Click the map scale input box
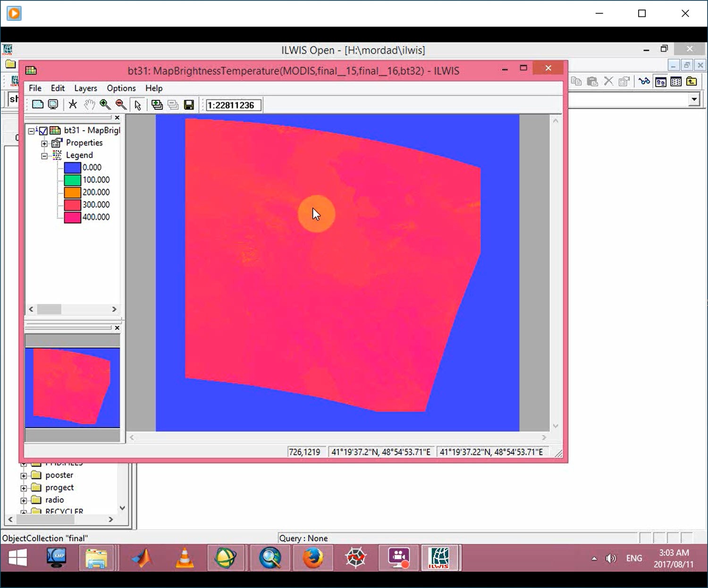Screen dimensions: 708x588 coord(233,105)
